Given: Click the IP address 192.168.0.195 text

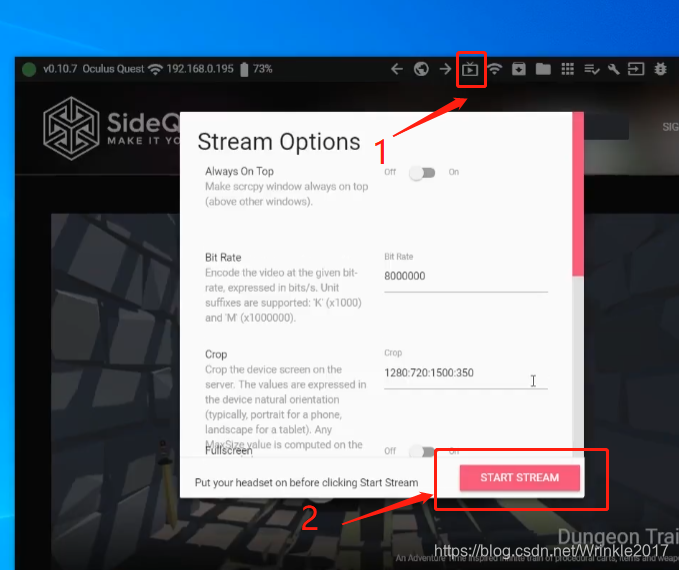Looking at the screenshot, I should (200, 69).
